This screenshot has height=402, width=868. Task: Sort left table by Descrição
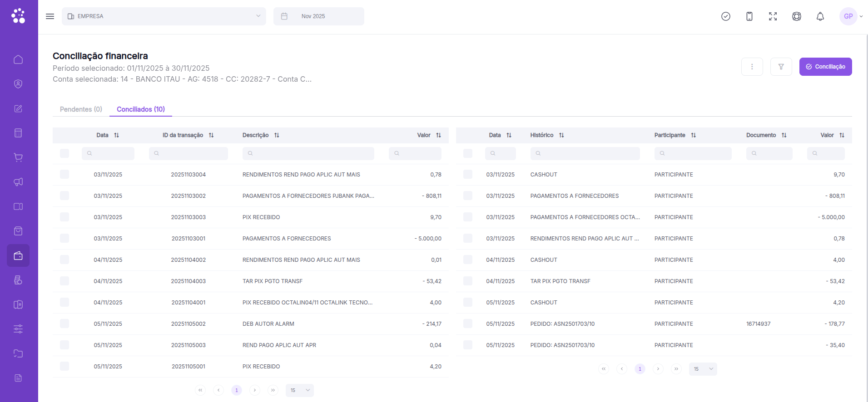point(277,135)
